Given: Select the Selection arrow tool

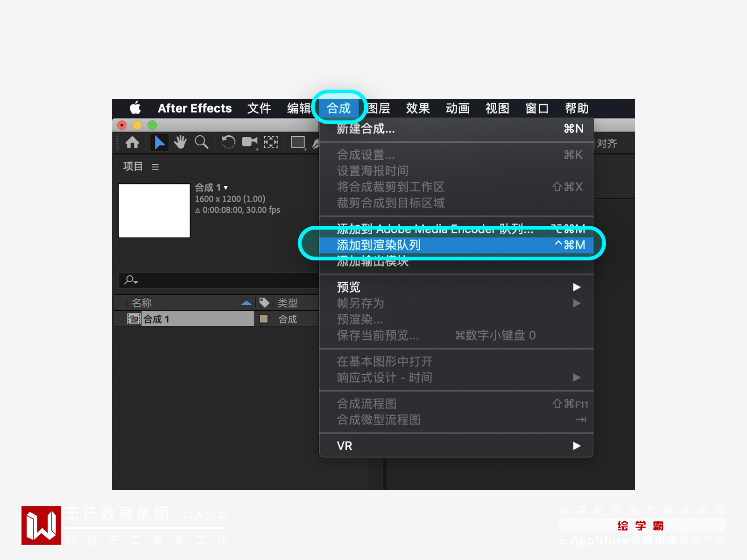Looking at the screenshot, I should [x=159, y=142].
